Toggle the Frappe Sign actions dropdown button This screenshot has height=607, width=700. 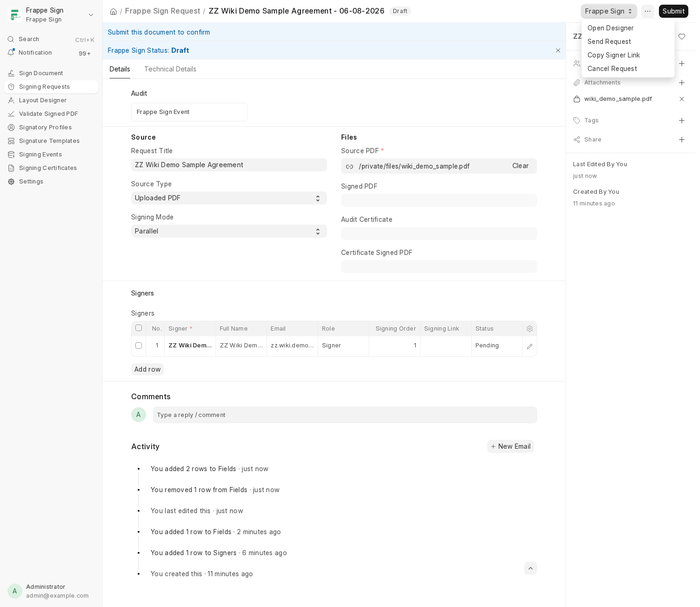[x=609, y=11]
